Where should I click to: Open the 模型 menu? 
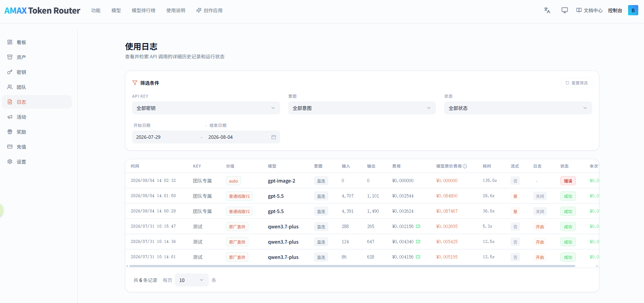point(116,11)
